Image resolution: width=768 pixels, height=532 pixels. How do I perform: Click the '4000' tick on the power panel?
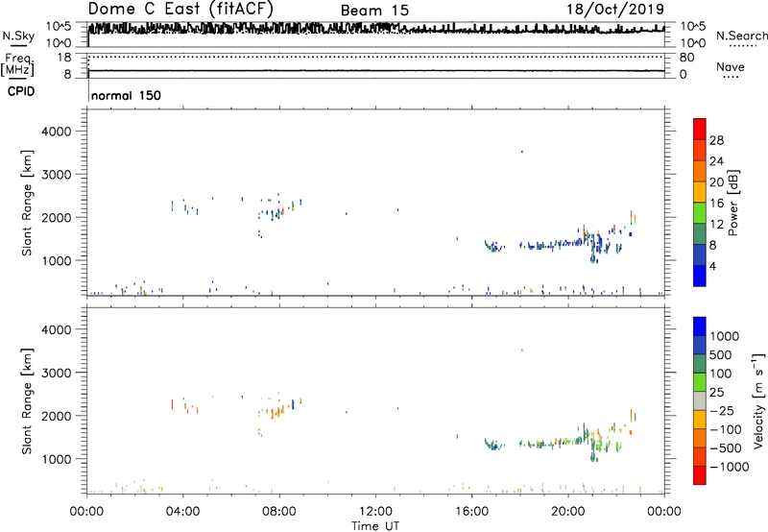pos(56,132)
